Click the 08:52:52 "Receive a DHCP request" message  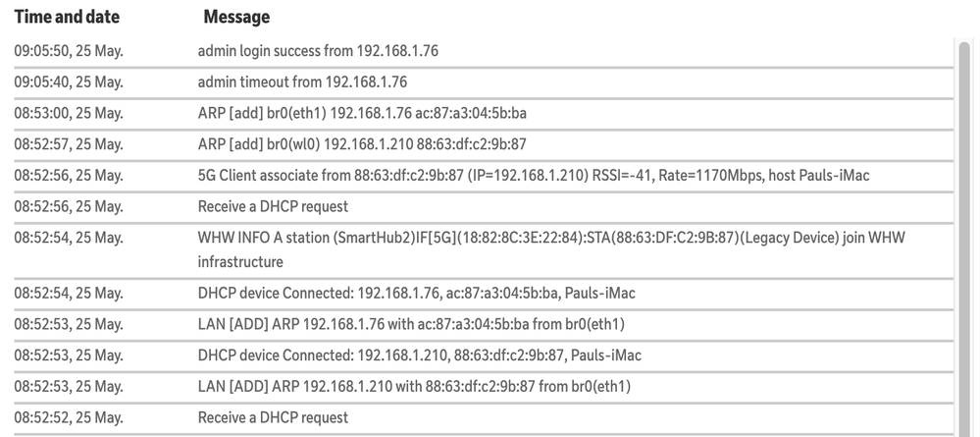273,417
